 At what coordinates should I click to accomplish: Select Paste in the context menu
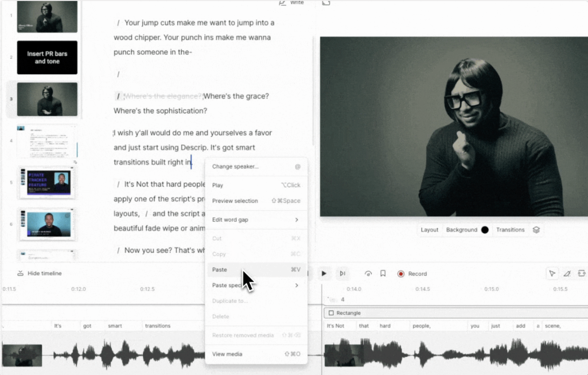pyautogui.click(x=256, y=270)
